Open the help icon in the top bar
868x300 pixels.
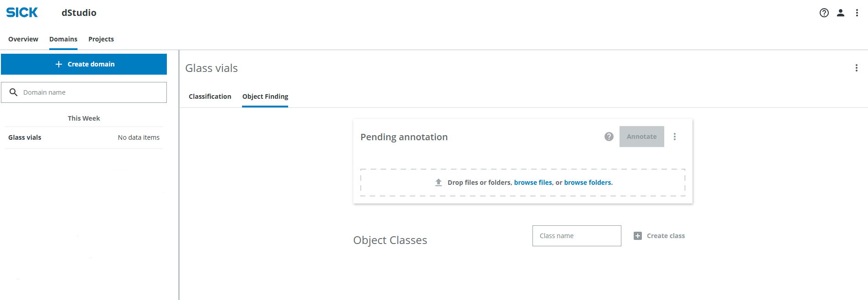pos(824,13)
